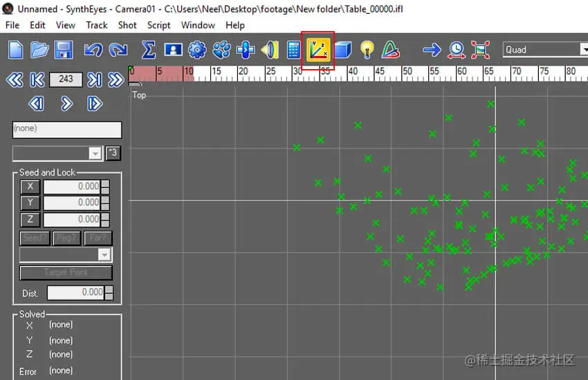Open the dropdown below the tracker name
This screenshot has height=380, width=588.
click(x=57, y=153)
